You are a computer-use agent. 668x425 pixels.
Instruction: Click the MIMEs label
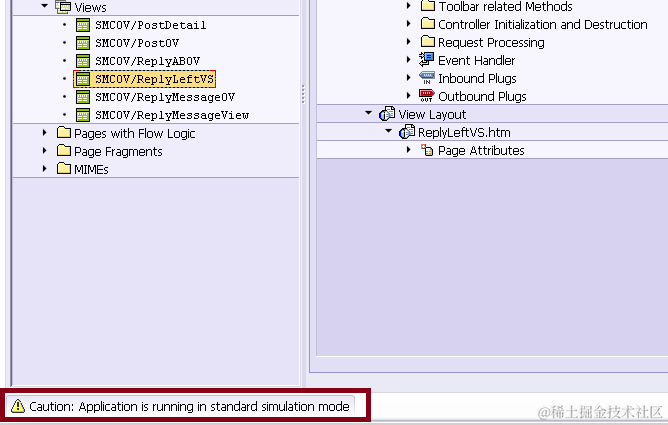91,169
